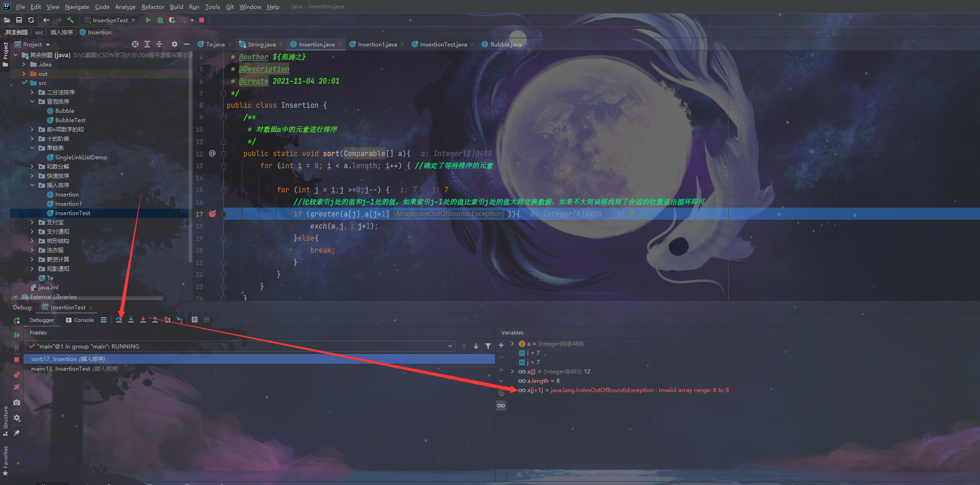The image size is (980, 485).
Task: Pin the debug tab with pin icon
Action: point(17,433)
